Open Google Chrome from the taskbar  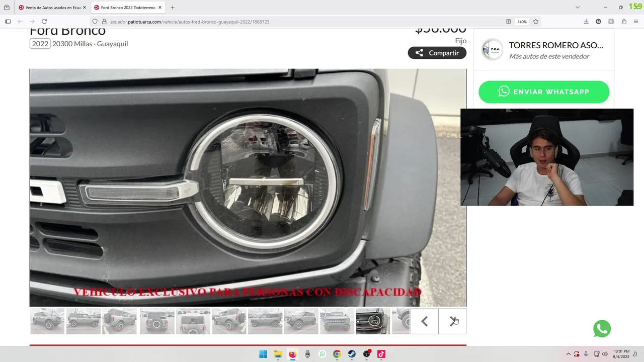point(337,354)
